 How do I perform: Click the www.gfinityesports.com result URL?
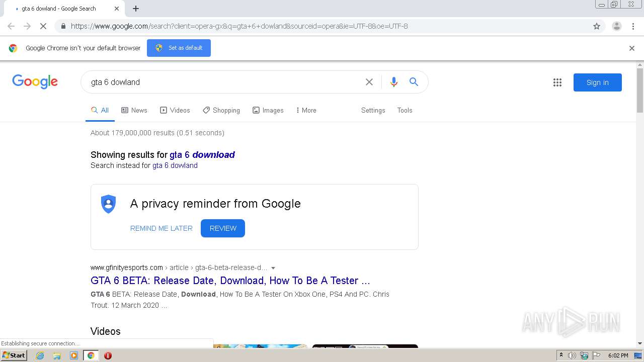coord(127,267)
